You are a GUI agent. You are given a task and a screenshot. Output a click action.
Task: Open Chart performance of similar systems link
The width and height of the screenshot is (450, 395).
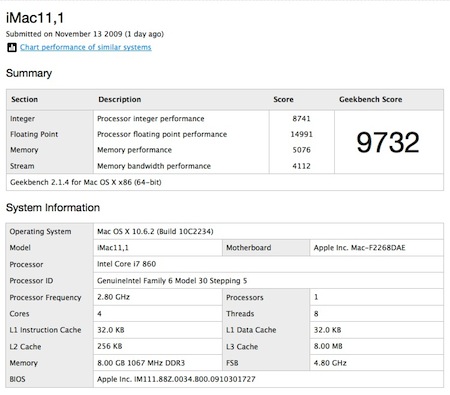click(86, 47)
